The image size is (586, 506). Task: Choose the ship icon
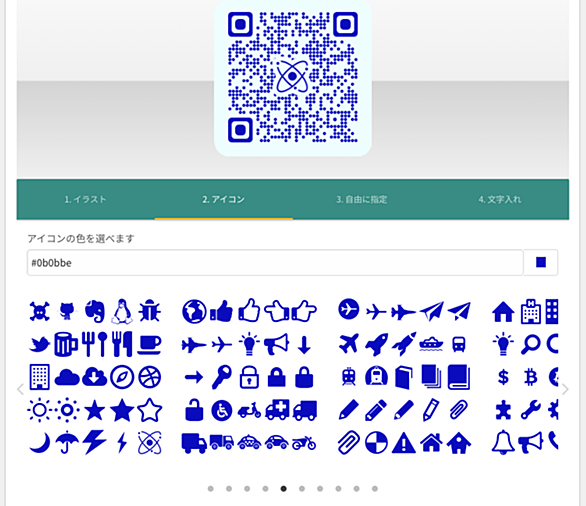point(431,344)
